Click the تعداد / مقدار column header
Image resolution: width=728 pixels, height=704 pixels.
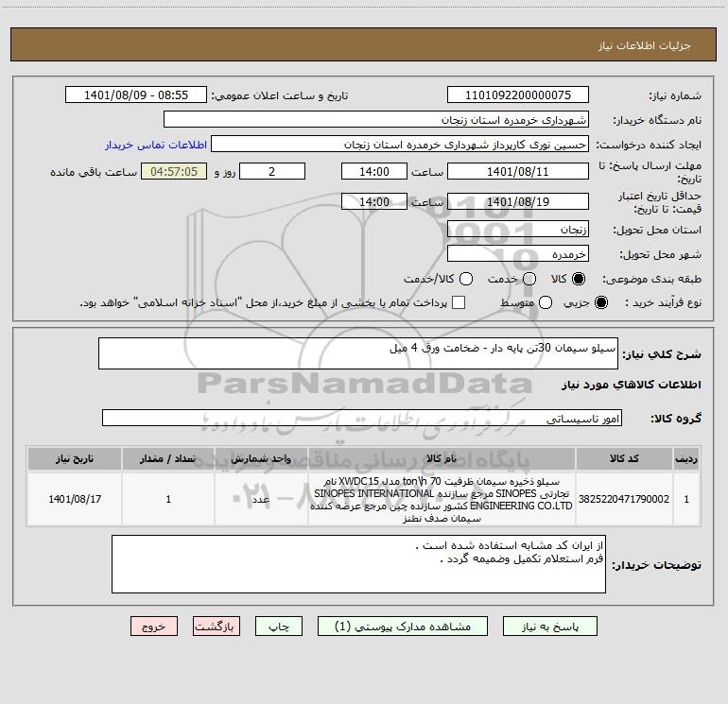click(x=168, y=459)
